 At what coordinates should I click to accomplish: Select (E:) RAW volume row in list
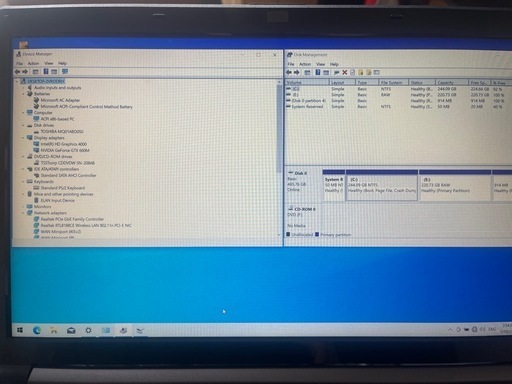coord(397,95)
